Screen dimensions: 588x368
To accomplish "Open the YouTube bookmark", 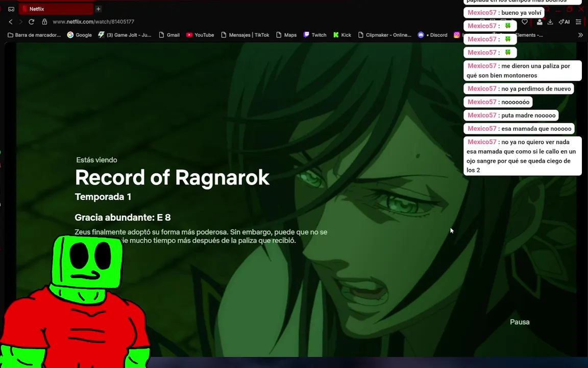I will 200,35.
